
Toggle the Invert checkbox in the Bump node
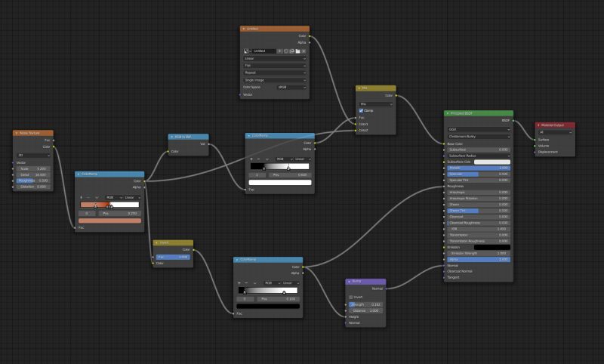[x=351, y=297]
